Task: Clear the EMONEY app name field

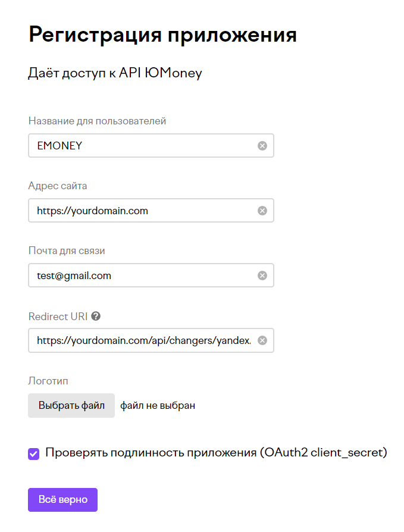Action: [x=262, y=146]
